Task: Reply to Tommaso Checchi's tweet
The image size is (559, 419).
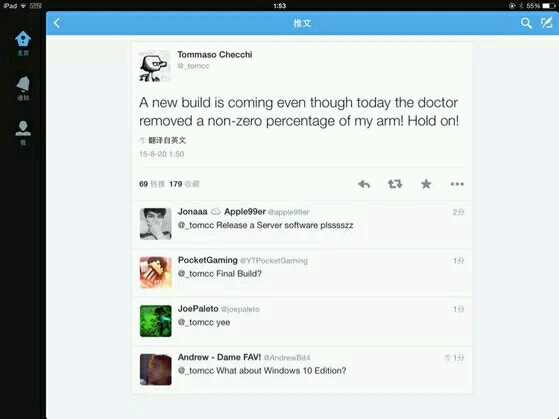Action: pyautogui.click(x=364, y=184)
